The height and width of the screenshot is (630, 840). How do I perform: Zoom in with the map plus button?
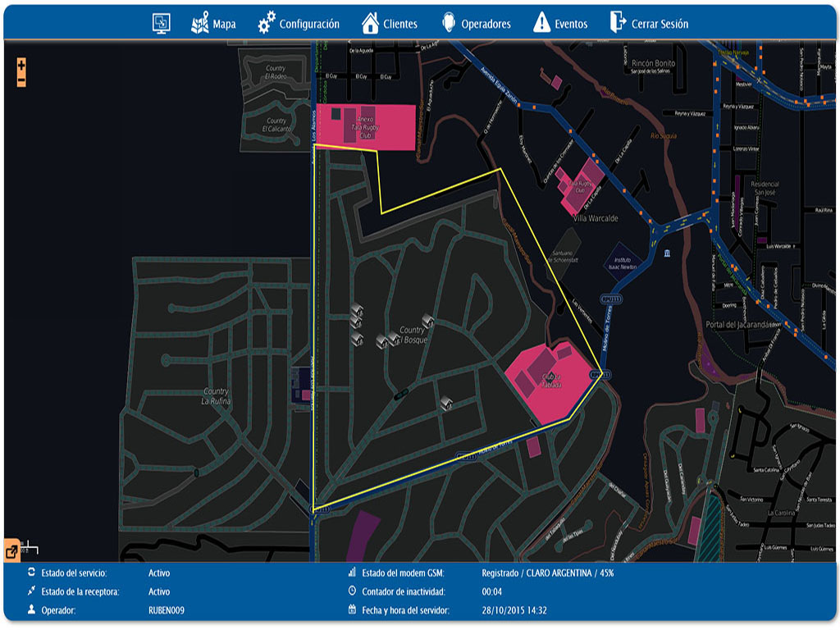tap(21, 65)
